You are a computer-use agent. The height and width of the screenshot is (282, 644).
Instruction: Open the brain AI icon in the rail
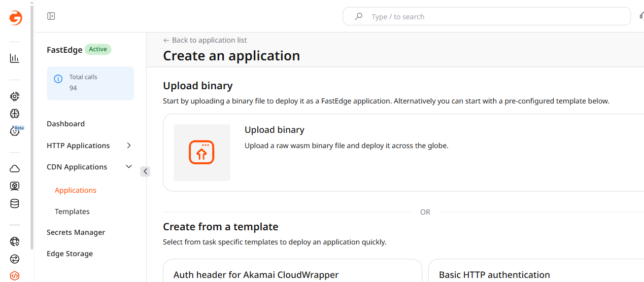pyautogui.click(x=15, y=114)
